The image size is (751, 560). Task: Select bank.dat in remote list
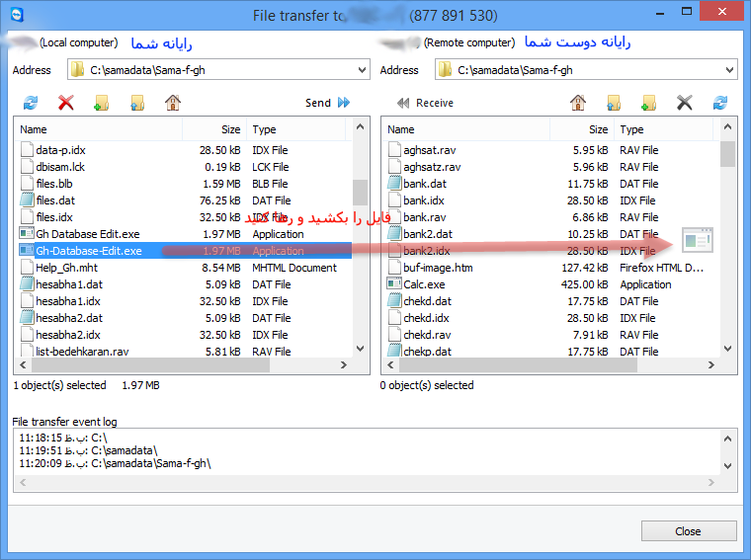[551, 184]
